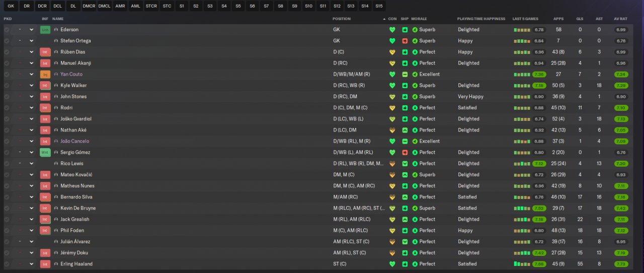This screenshot has width=644, height=273.
Task: Tick the picked circle for Jack Grealish
Action: pos(7,219)
